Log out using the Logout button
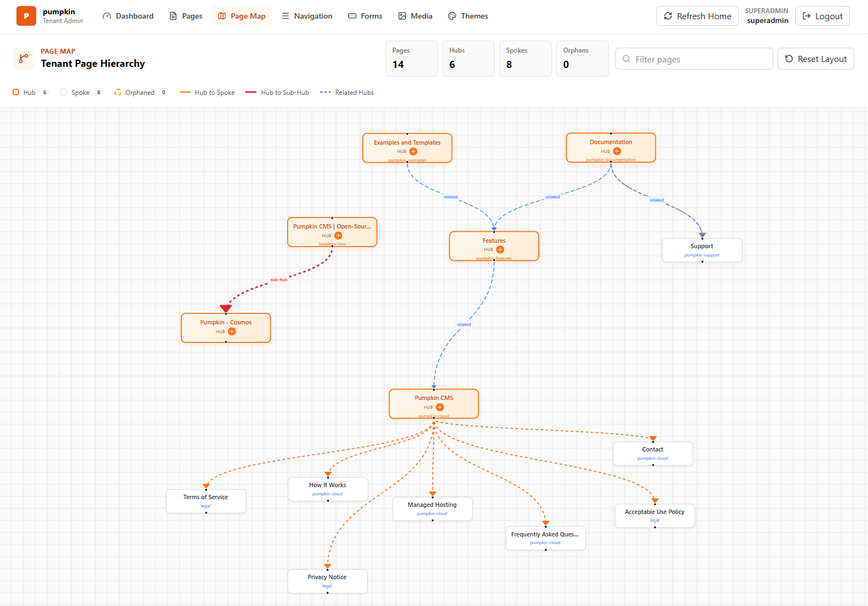This screenshot has height=606, width=868. [x=823, y=16]
